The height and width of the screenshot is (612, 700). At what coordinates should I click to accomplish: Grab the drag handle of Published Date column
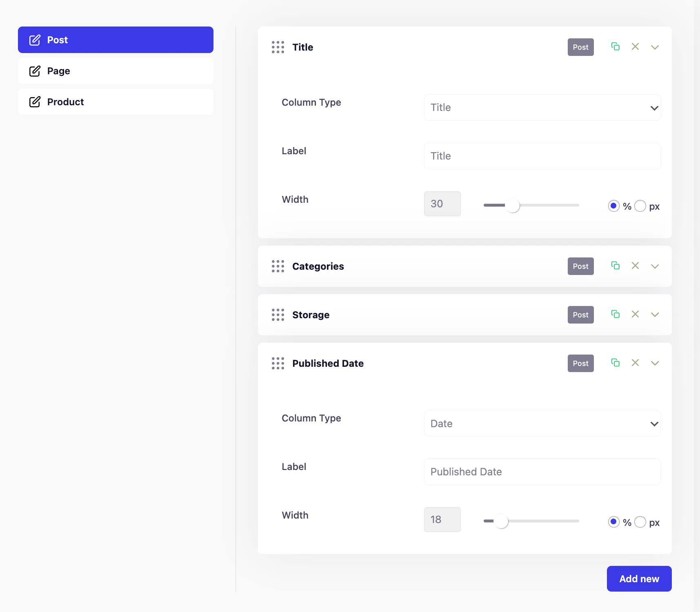(278, 364)
